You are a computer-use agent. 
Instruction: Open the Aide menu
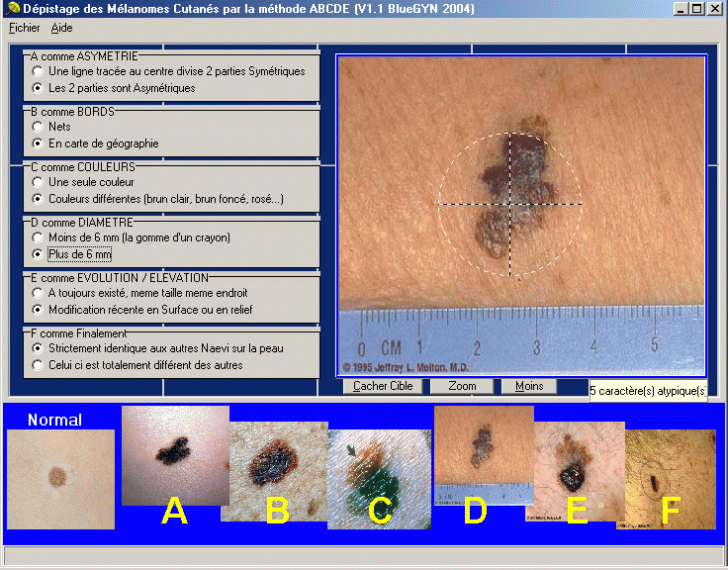click(61, 28)
